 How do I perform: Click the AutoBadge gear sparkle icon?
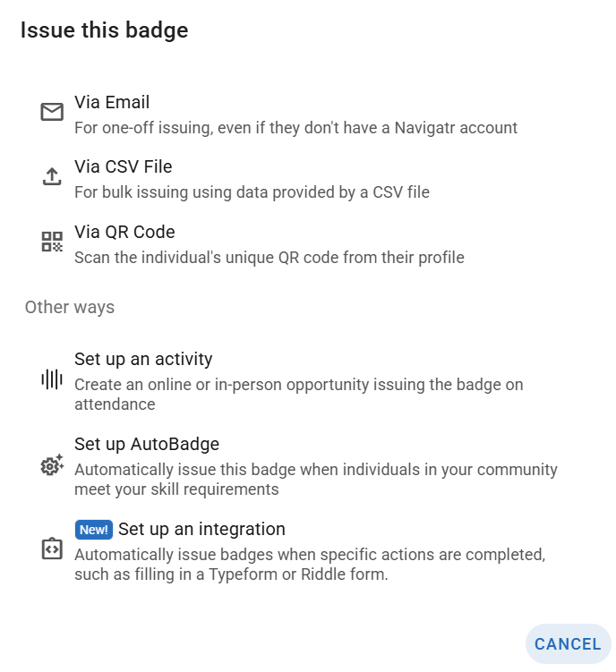pos(52,465)
